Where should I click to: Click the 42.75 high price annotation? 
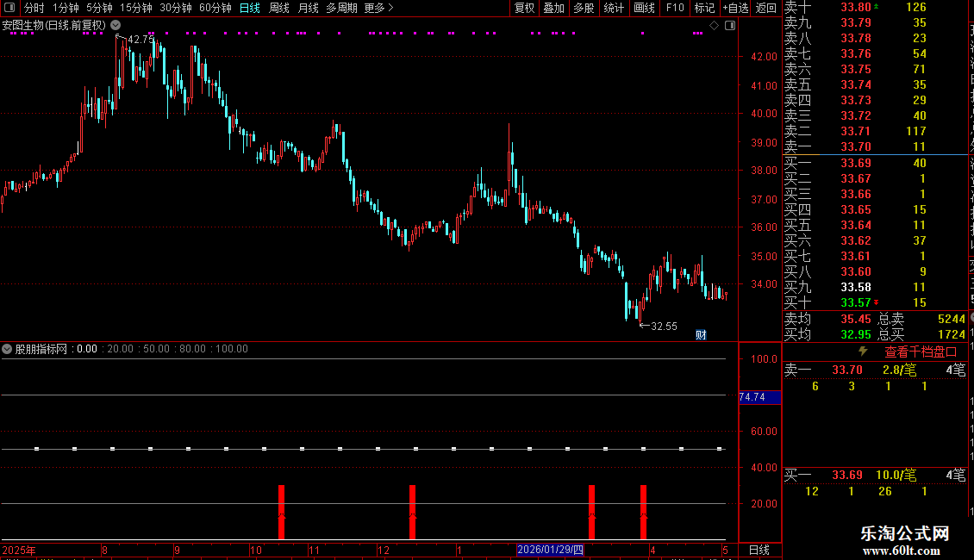(x=140, y=39)
